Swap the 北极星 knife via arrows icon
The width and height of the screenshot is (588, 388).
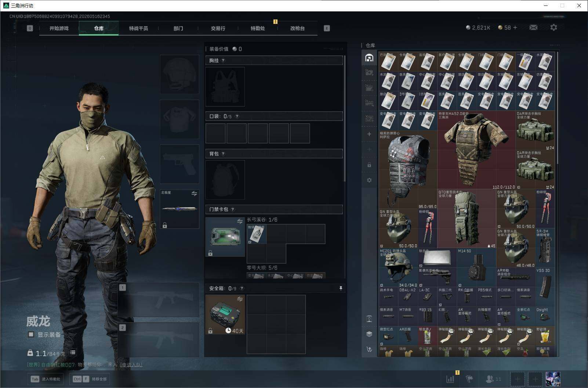(194, 193)
